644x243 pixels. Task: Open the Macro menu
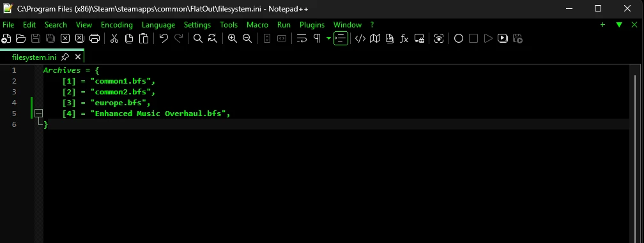tap(257, 25)
